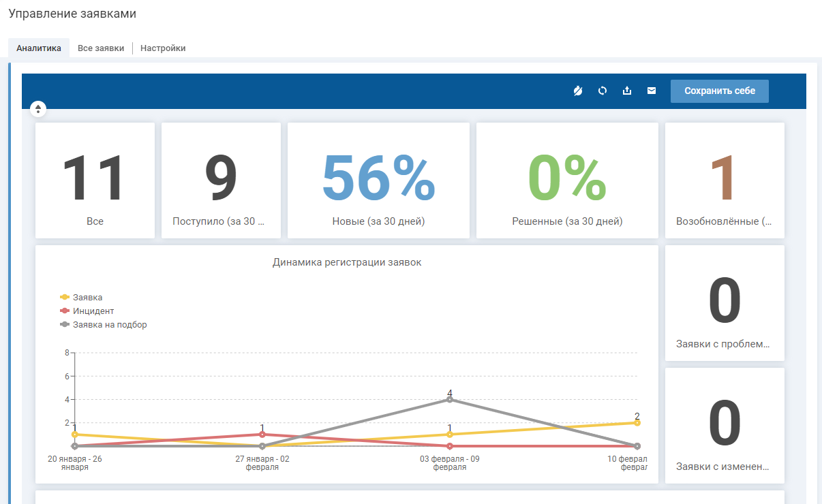The width and height of the screenshot is (822, 504).
Task: Switch to the Аналитика tab
Action: coord(39,48)
